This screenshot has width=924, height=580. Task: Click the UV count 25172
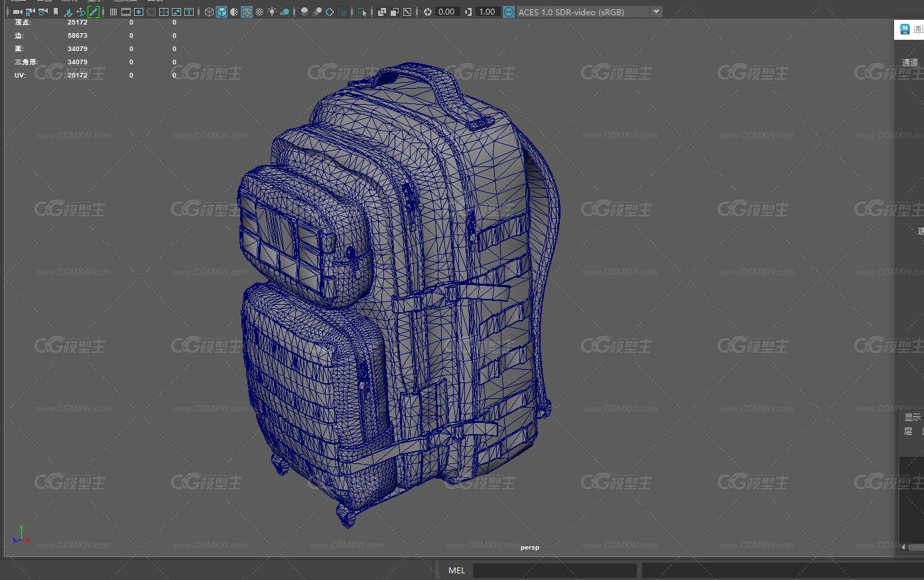click(x=78, y=76)
